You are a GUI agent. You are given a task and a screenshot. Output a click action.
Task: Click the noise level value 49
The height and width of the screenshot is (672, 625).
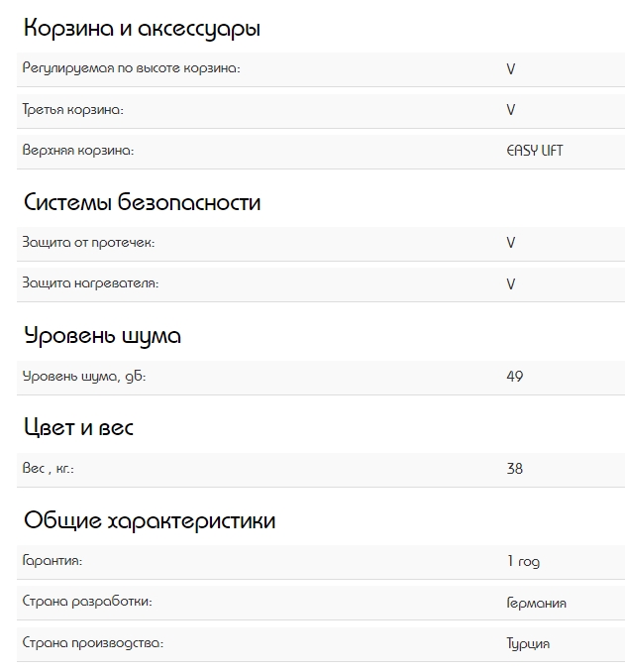point(514,376)
